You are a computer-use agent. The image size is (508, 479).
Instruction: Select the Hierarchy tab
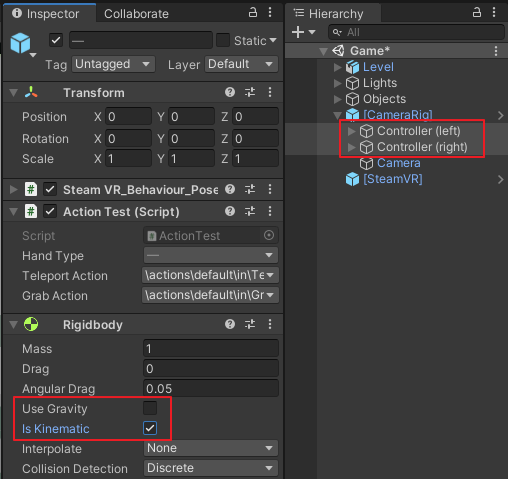click(333, 14)
